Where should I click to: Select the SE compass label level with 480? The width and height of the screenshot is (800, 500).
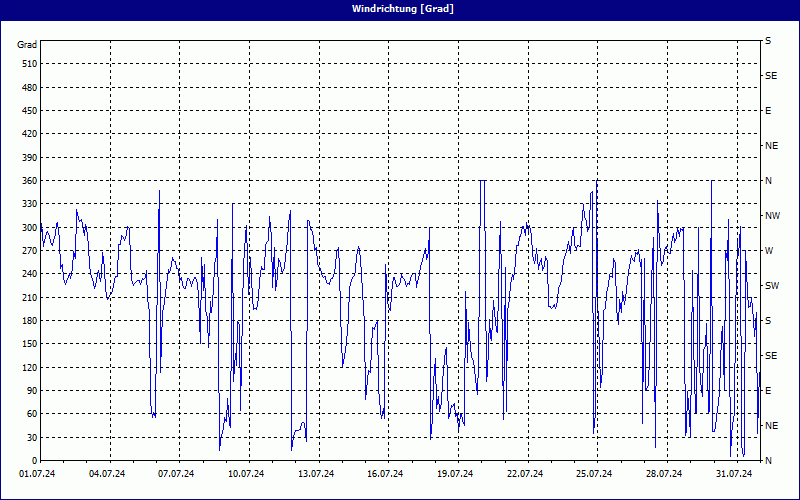click(x=771, y=76)
